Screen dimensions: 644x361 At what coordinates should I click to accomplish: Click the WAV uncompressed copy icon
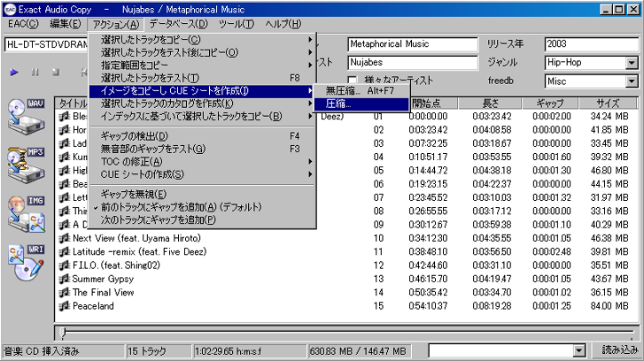coord(27,117)
